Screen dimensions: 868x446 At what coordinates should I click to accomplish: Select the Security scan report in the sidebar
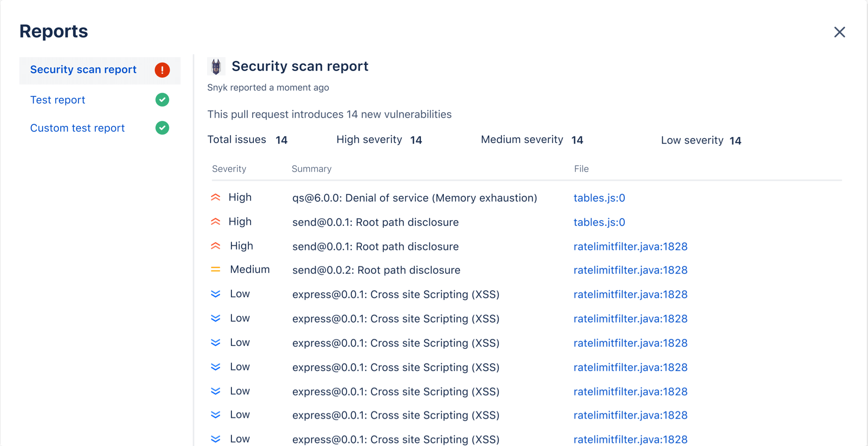click(83, 70)
